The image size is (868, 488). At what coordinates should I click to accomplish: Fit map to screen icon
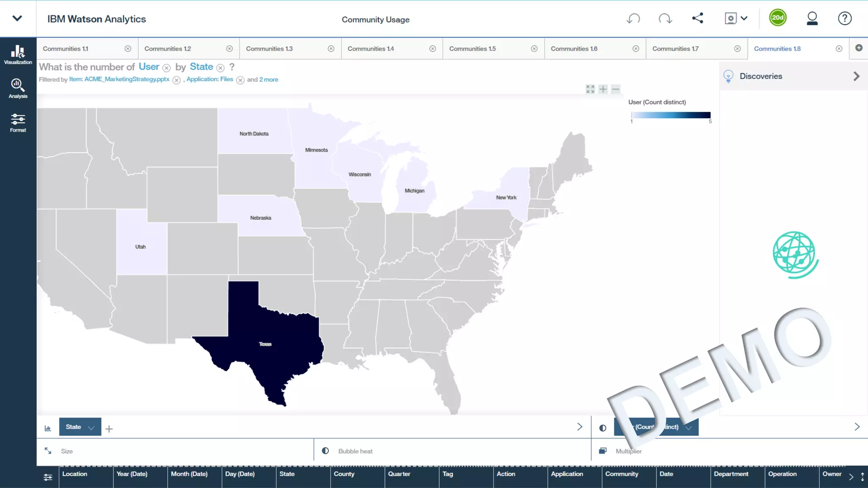pos(590,89)
